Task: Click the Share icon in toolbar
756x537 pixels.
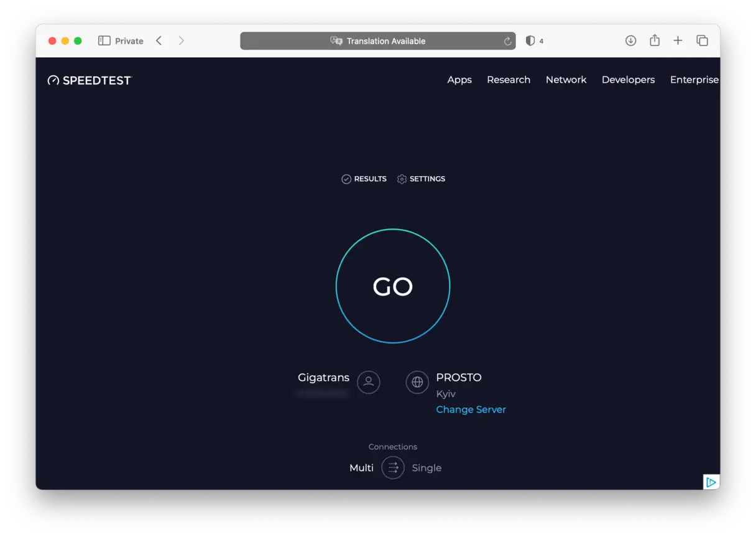Action: pos(655,41)
